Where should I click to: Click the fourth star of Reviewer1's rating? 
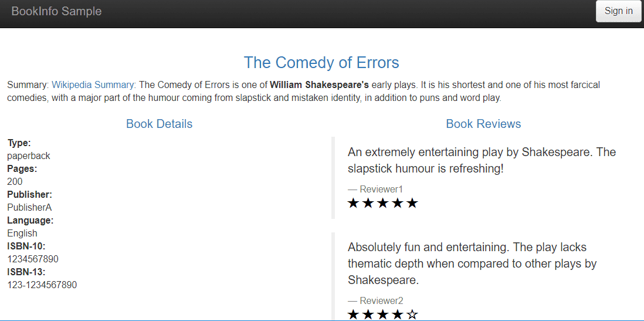coord(397,203)
